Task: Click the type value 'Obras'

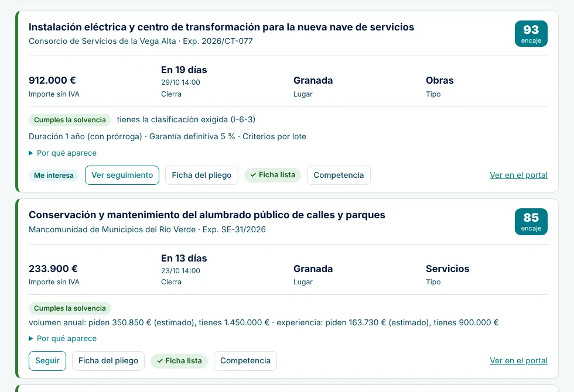Action: pyautogui.click(x=440, y=81)
